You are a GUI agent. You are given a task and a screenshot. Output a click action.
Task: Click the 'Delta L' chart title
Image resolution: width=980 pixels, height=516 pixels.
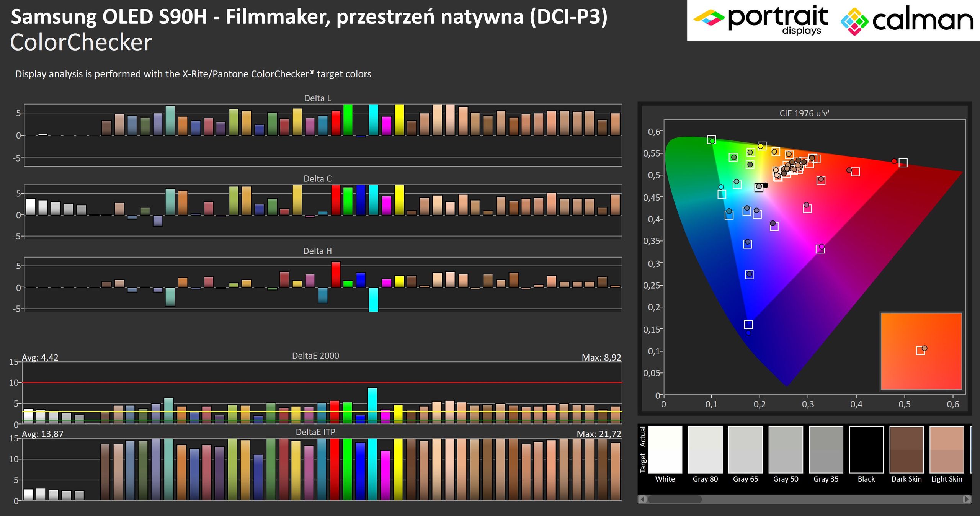[317, 98]
